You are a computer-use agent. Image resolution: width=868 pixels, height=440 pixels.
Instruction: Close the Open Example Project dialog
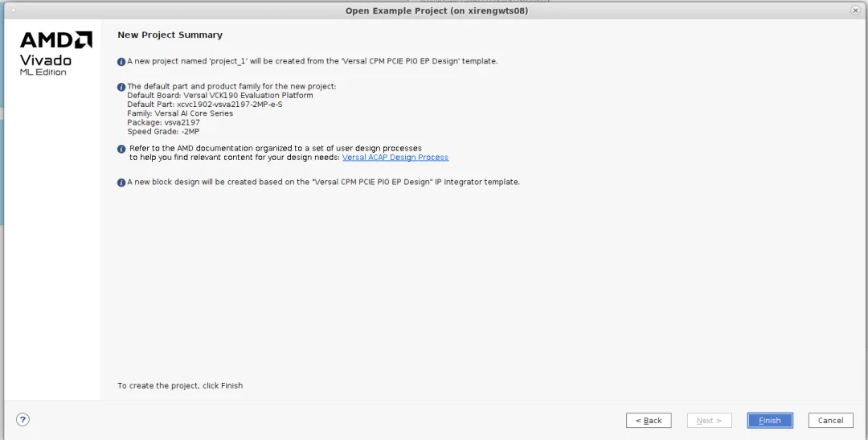pyautogui.click(x=855, y=10)
